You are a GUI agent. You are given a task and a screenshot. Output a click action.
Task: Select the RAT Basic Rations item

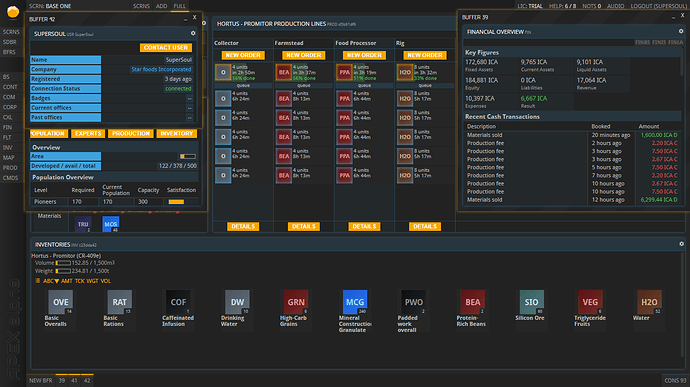(x=119, y=302)
